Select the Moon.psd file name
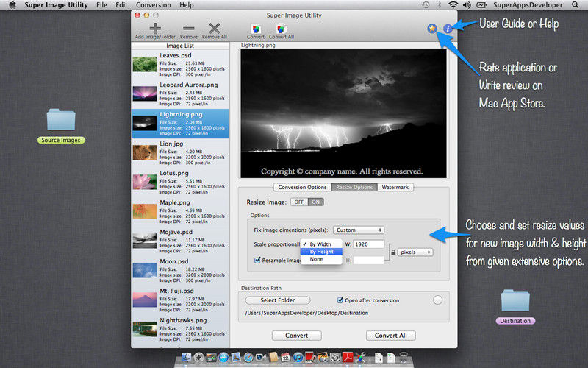 [174, 261]
